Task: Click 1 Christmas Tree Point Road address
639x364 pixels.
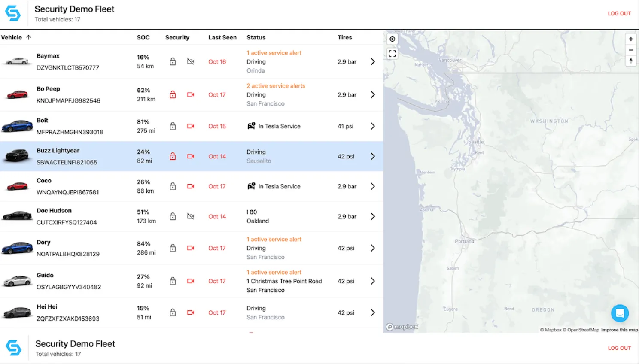Action: coord(284,281)
